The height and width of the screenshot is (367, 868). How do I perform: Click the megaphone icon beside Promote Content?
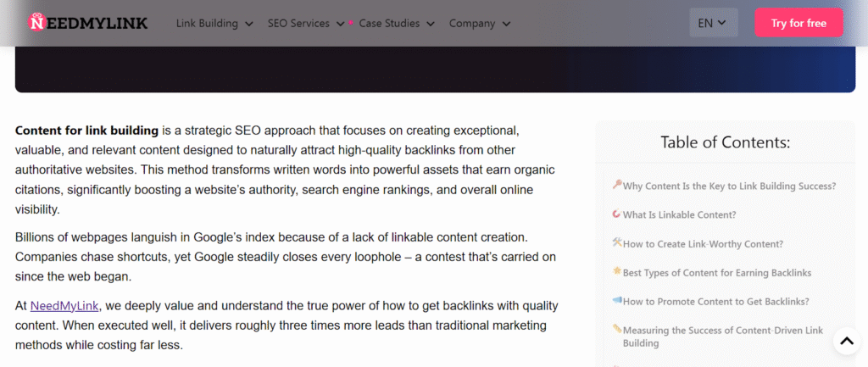(x=616, y=301)
